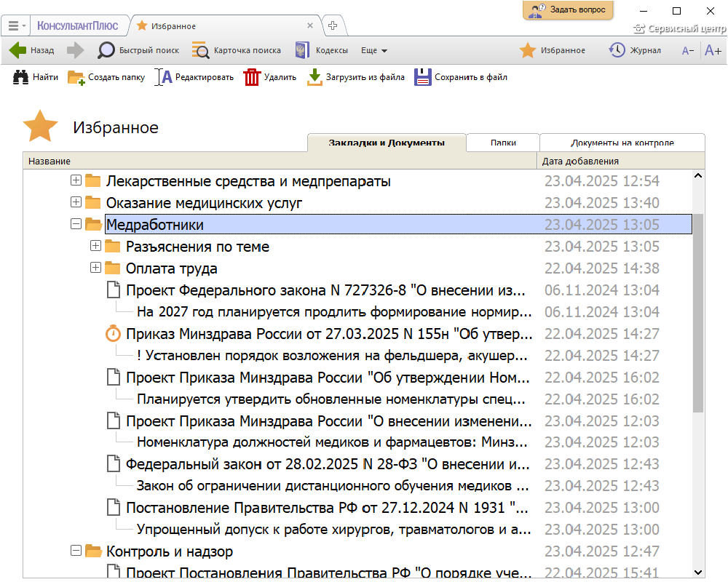Screen dimensions: 728x582
Task: Open Проект Постановления О порядке уче...
Action: (x=329, y=573)
